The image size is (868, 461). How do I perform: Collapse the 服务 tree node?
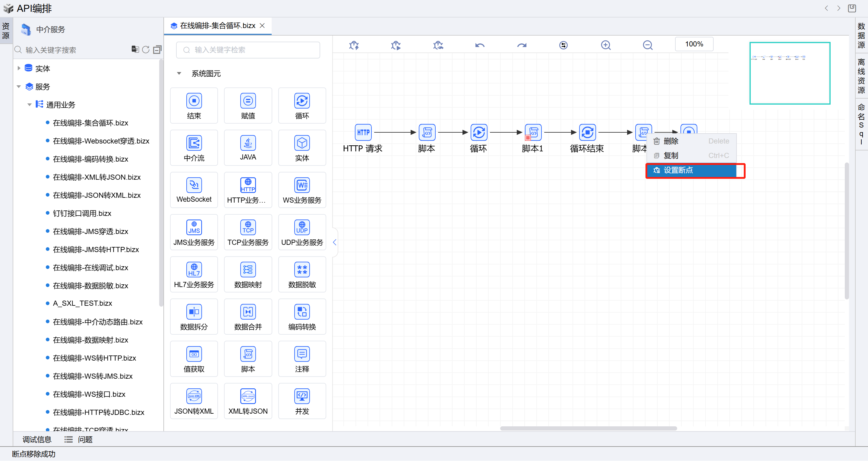[19, 87]
